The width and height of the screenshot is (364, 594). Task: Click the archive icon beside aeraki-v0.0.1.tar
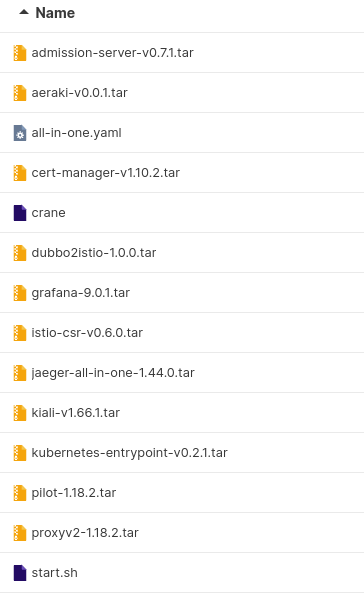pyautogui.click(x=20, y=93)
